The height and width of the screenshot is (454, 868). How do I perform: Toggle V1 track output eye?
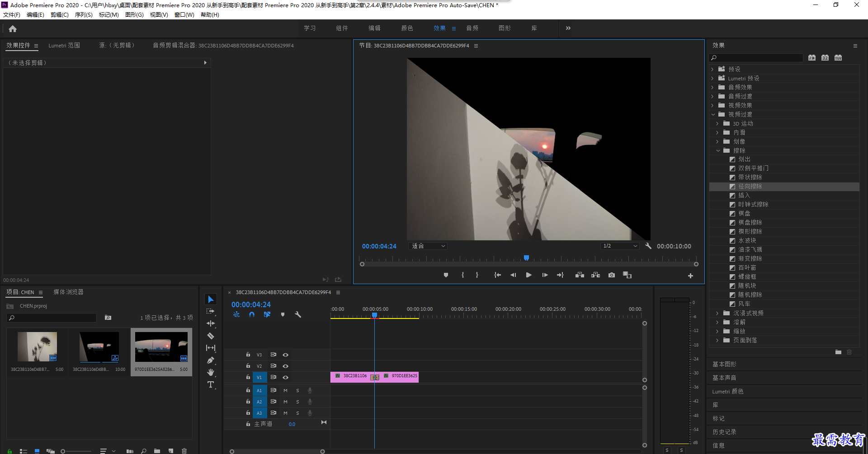[x=285, y=377]
